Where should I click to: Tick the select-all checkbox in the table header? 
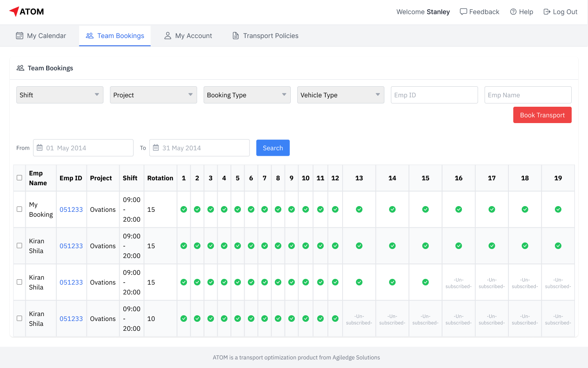point(19,178)
